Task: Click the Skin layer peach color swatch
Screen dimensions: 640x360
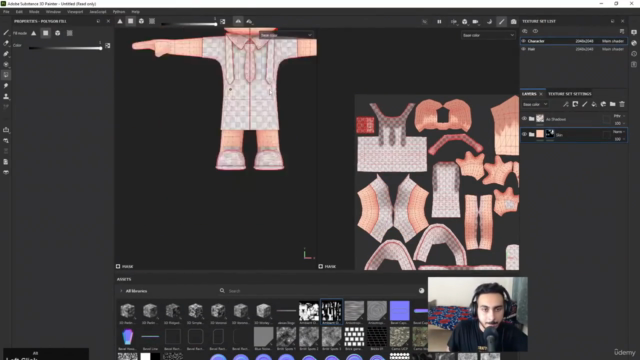Action: pyautogui.click(x=540, y=134)
